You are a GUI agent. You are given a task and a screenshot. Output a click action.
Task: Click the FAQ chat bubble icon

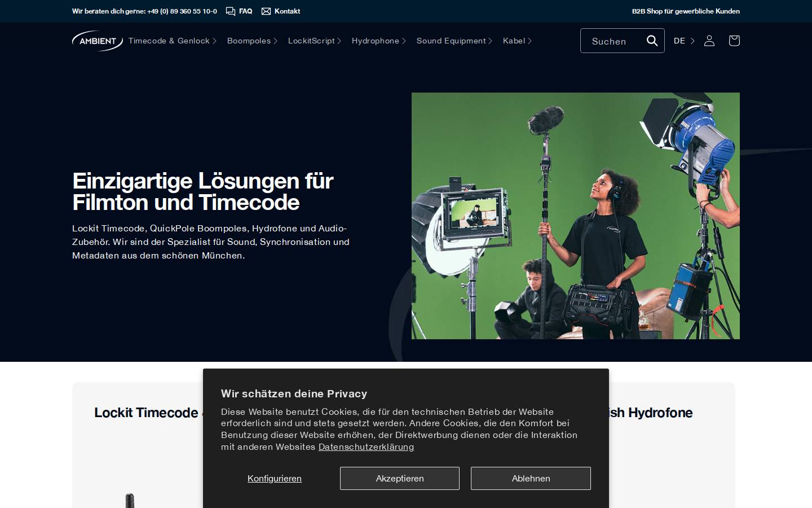[231, 11]
